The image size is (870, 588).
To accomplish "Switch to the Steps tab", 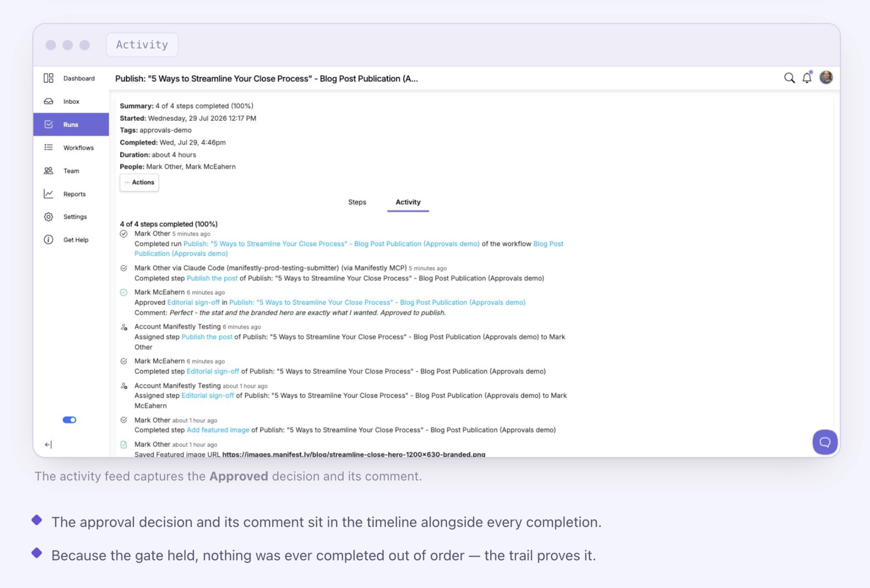I will pos(357,202).
